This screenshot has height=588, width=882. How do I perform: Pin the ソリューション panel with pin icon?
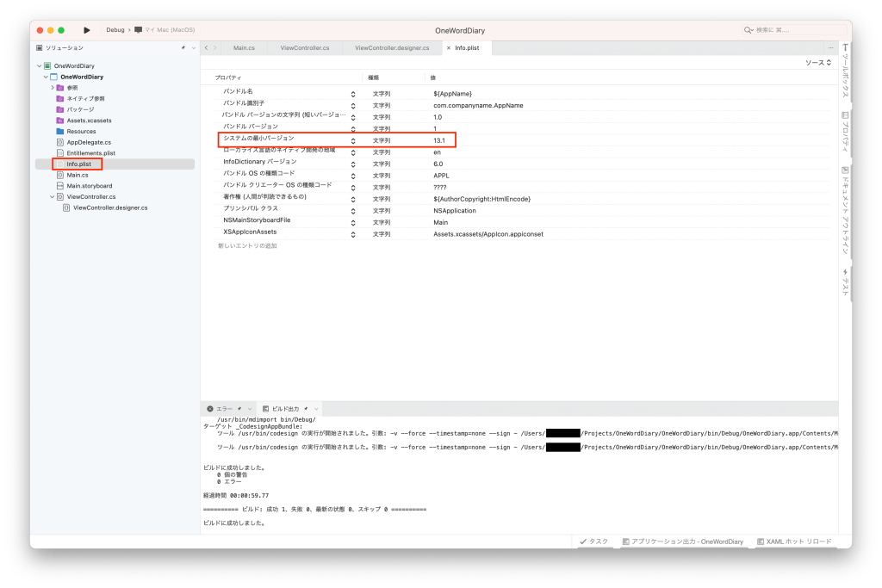coord(183,48)
